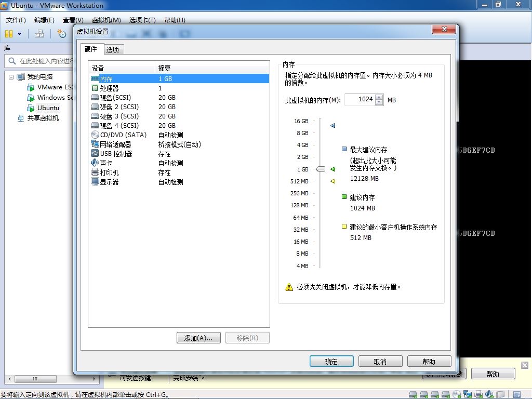Click the sound card status bar icon

(489, 395)
